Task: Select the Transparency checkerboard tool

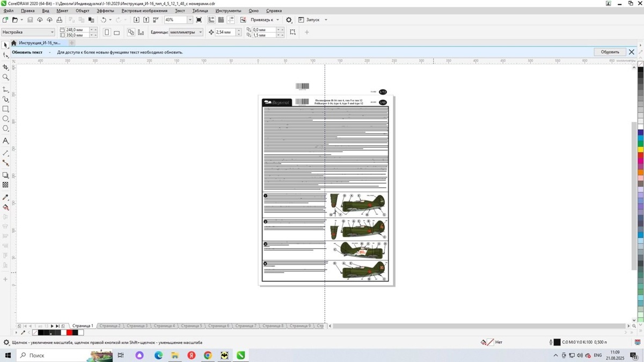Action: coord(5,185)
